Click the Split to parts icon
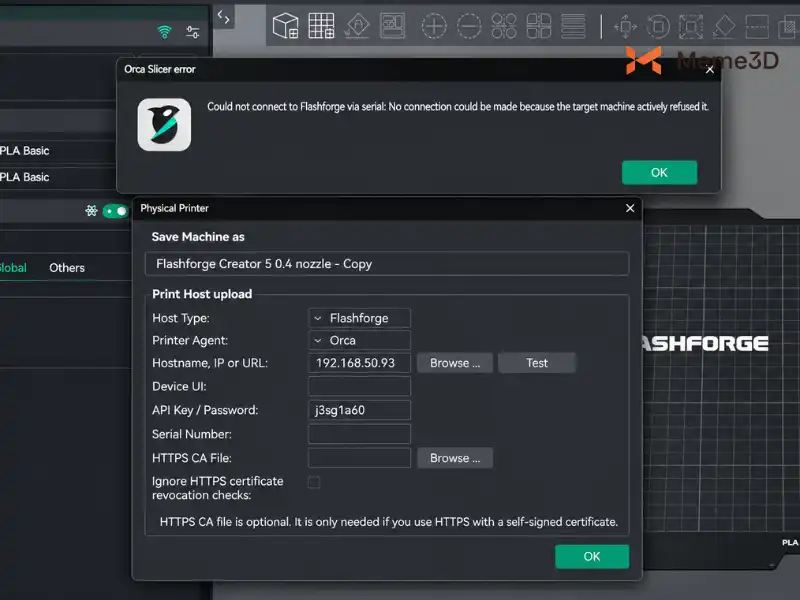 coord(539,26)
